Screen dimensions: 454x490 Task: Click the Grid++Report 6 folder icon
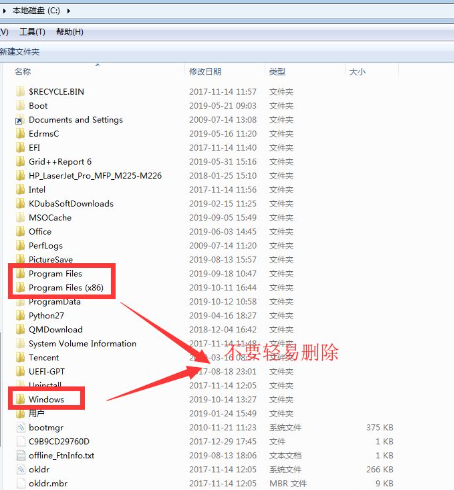(20, 161)
